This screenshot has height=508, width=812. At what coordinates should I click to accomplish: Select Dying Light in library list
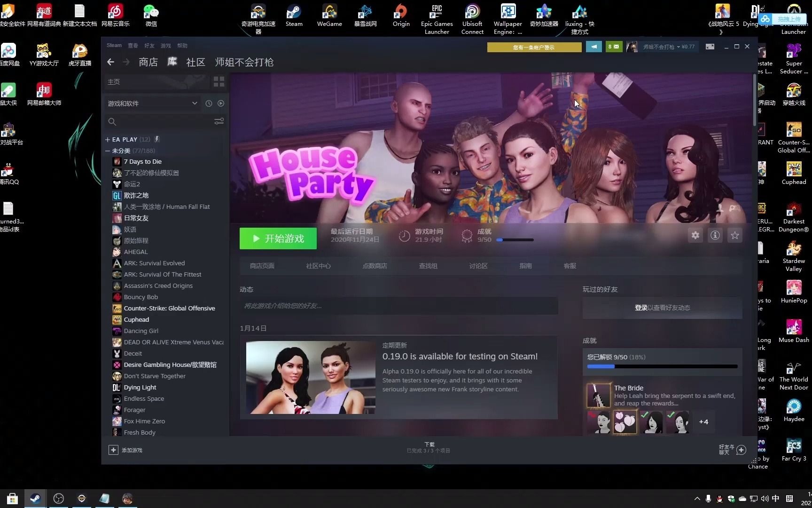(x=140, y=388)
